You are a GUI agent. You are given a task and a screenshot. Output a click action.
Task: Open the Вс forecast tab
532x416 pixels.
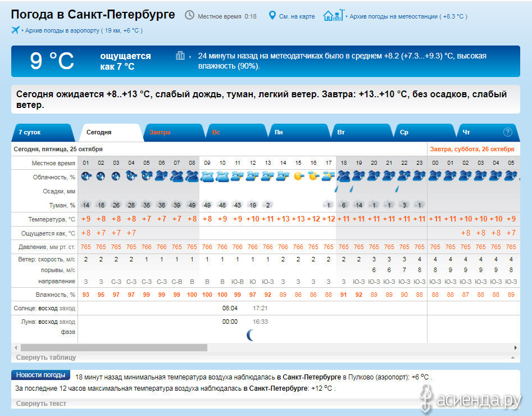click(237, 133)
